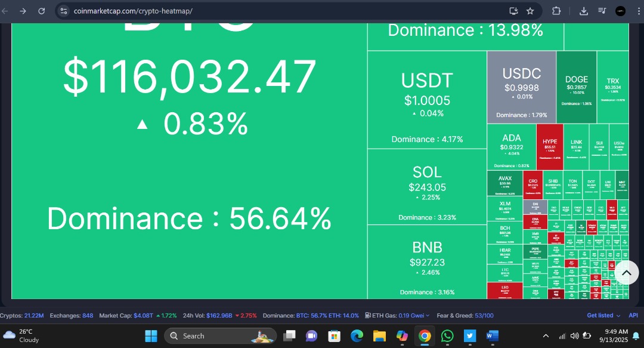644x348 pixels.
Task: Select the SOL $243.05 tile
Action: pyautogui.click(x=427, y=187)
